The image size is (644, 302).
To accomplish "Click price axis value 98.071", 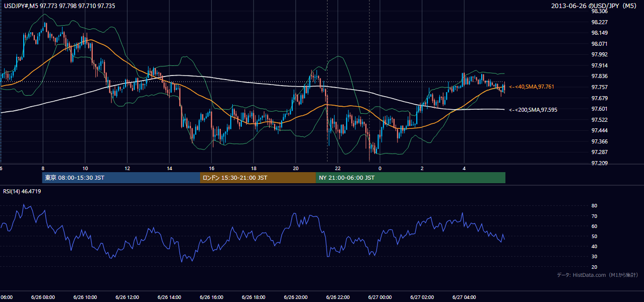I will (599, 44).
